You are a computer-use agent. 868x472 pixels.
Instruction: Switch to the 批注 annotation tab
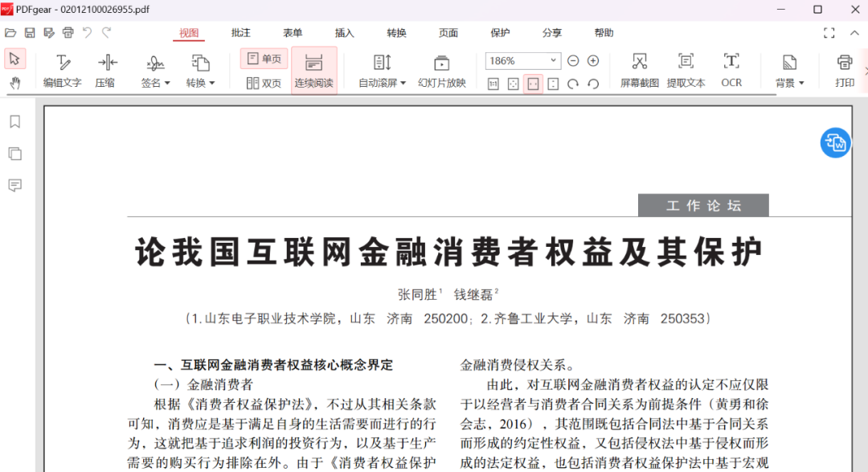[x=241, y=32]
